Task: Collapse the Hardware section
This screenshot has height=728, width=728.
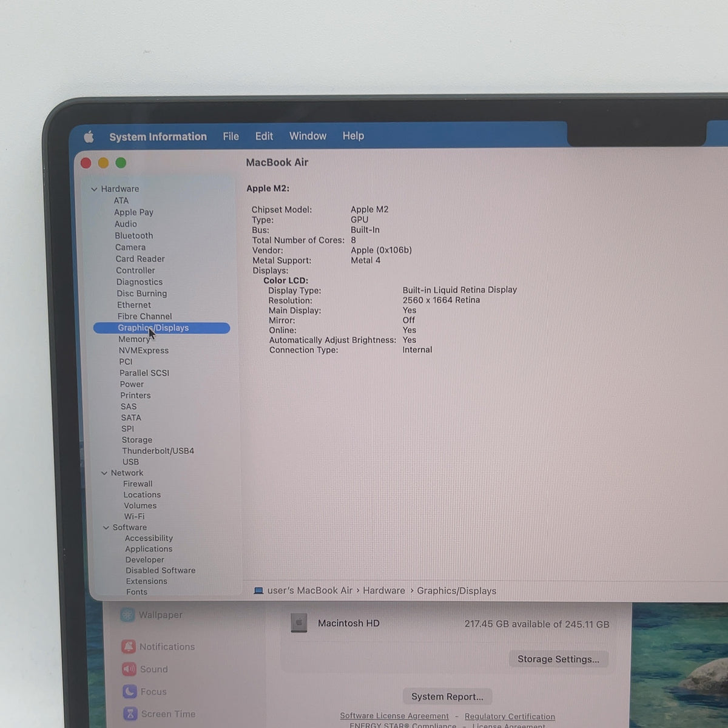Action: tap(94, 189)
